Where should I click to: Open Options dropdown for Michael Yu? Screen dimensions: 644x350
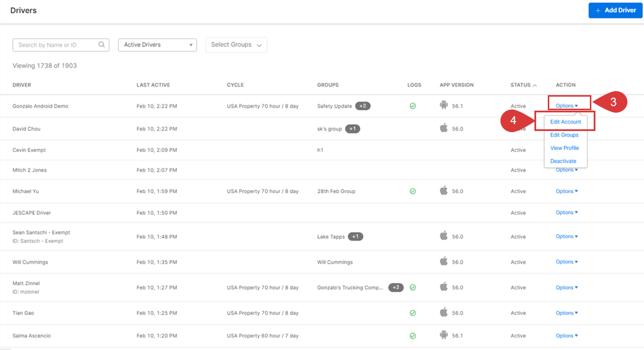[x=567, y=191]
